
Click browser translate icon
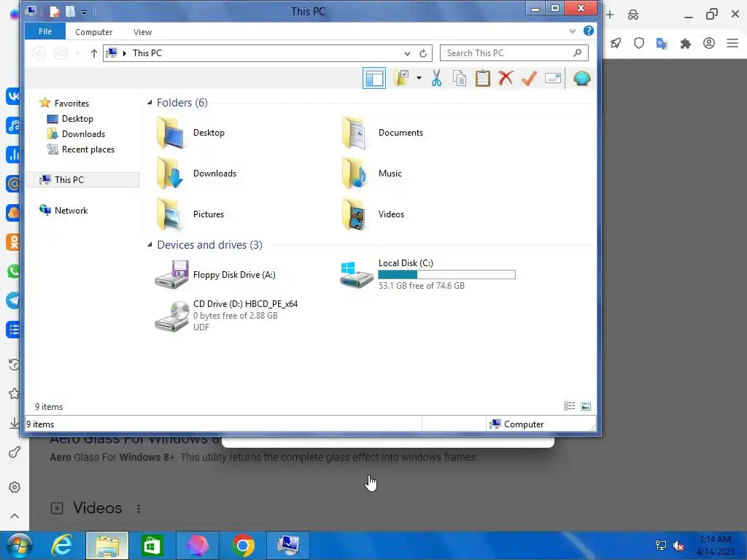[x=662, y=44]
